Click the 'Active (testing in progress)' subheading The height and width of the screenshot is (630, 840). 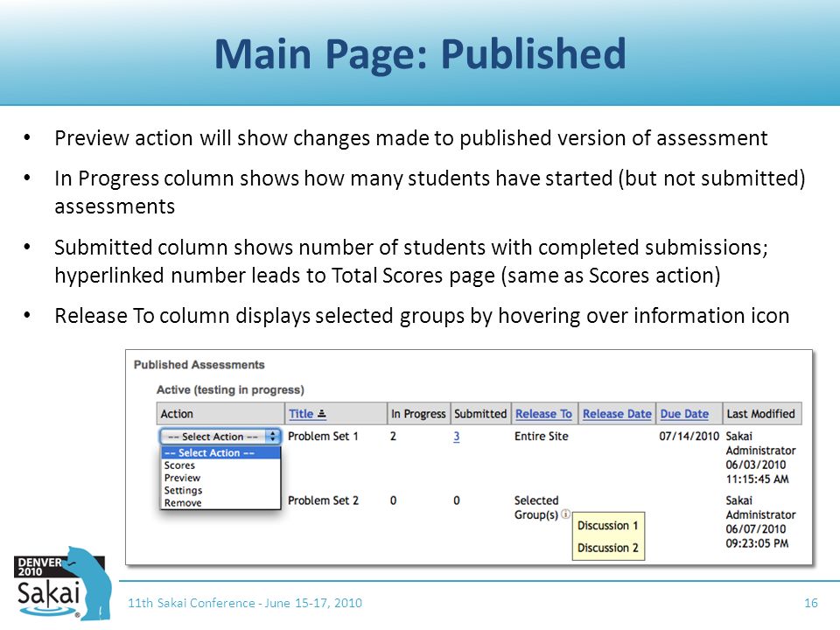230,390
